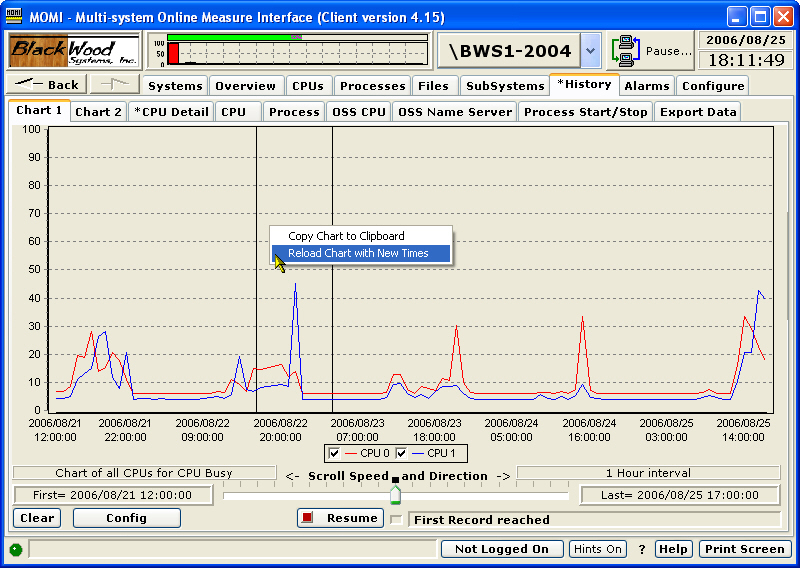Go back using the Back arrow button
The image size is (800, 568).
click(46, 85)
